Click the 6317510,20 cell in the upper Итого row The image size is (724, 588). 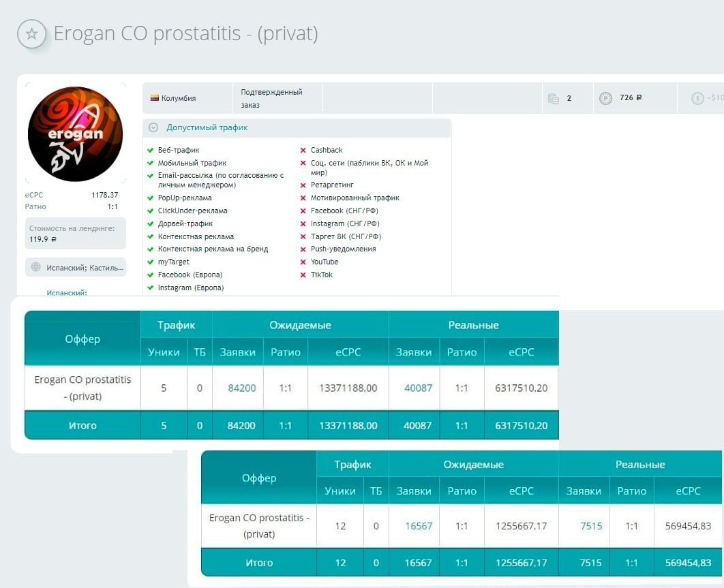tap(522, 426)
